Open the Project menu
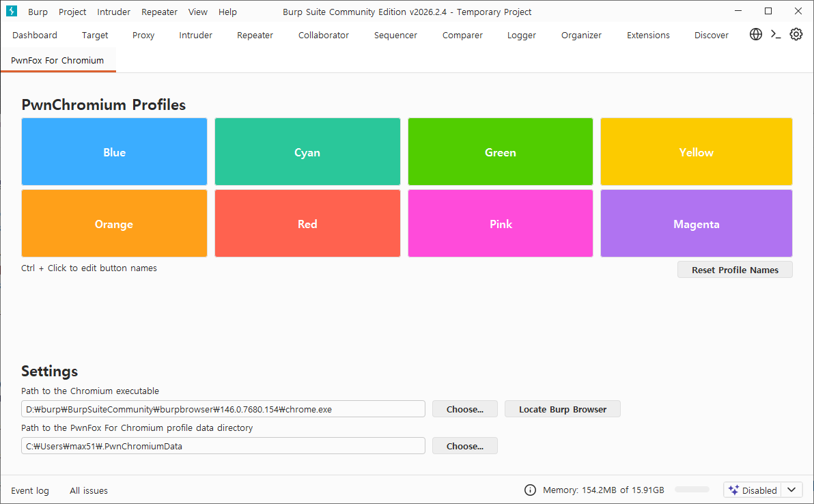Screen dimensions: 814x504 pyautogui.click(x=72, y=12)
